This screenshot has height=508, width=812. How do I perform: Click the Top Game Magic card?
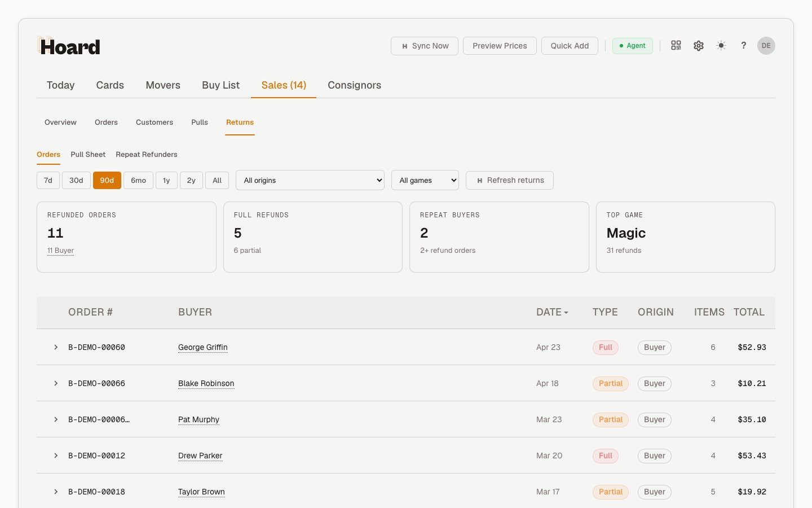point(686,237)
